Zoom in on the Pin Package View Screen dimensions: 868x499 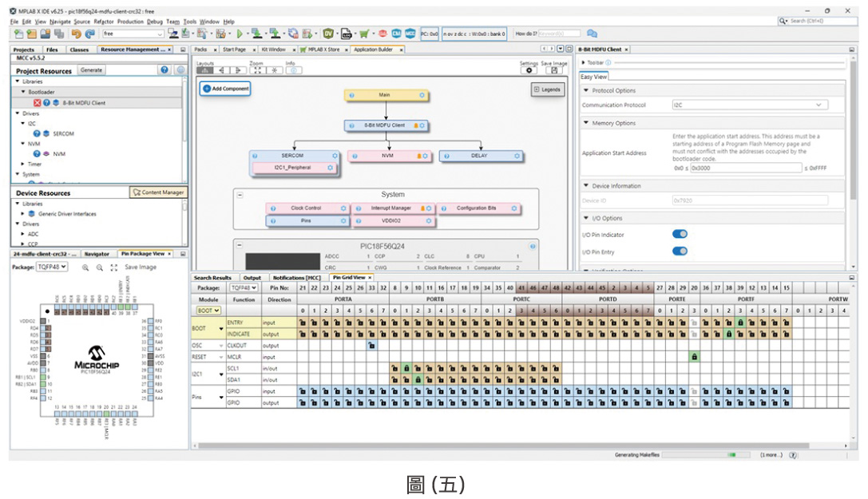pos(85,267)
